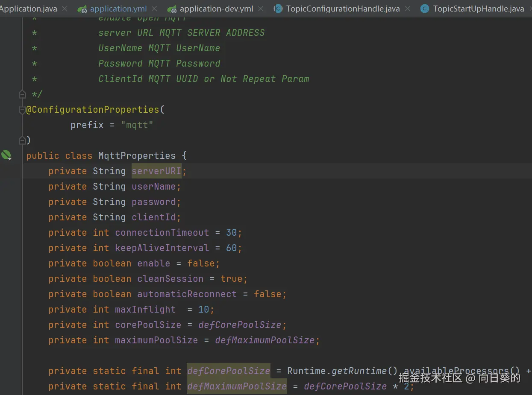Click the value 30 of connectionTimeout
532x395 pixels.
pyautogui.click(x=232, y=233)
